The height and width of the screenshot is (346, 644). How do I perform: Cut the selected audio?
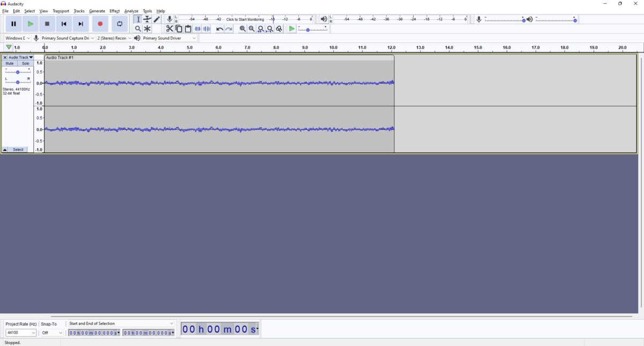(x=169, y=28)
